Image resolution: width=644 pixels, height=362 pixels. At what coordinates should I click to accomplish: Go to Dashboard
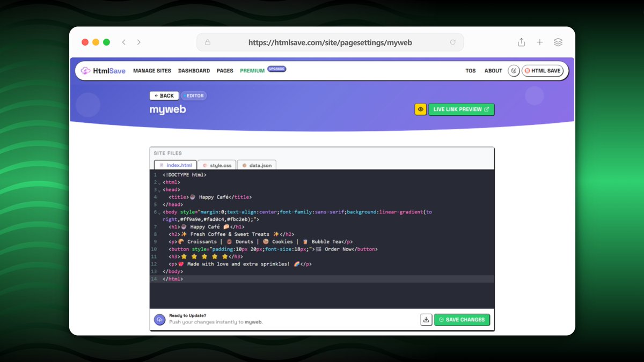(x=194, y=71)
